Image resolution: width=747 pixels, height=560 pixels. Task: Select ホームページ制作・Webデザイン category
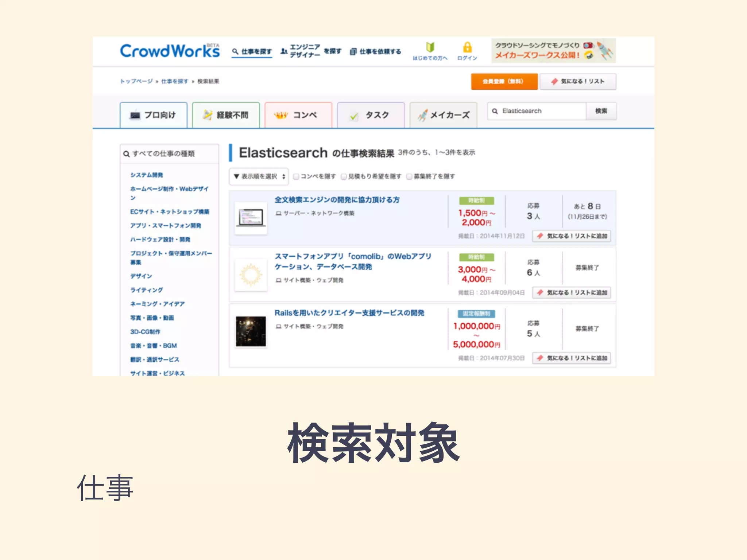click(x=170, y=193)
